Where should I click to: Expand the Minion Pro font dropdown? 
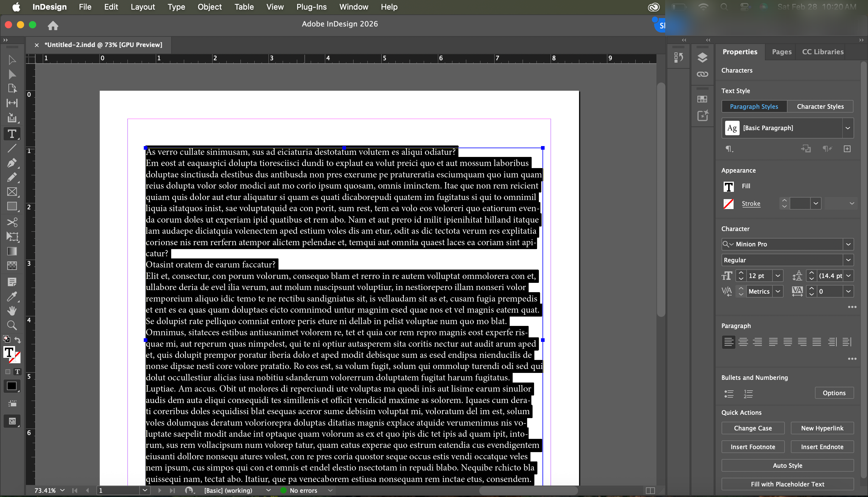(848, 244)
